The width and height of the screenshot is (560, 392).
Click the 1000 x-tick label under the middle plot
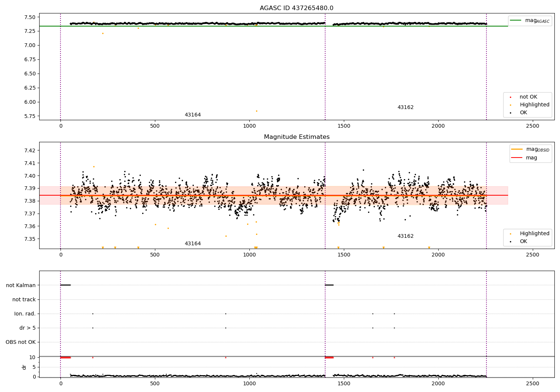pos(249,255)
